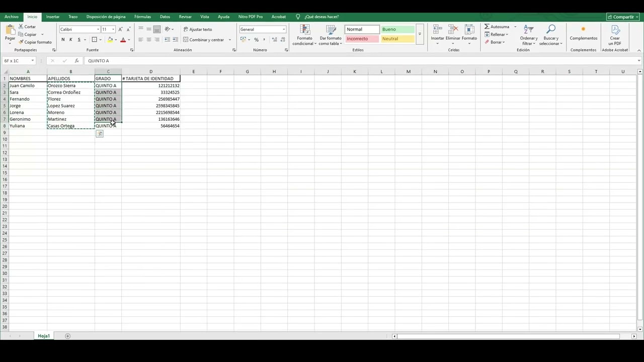Open the Rellenar fill dropdown
The image size is (644, 362).
(x=497, y=35)
